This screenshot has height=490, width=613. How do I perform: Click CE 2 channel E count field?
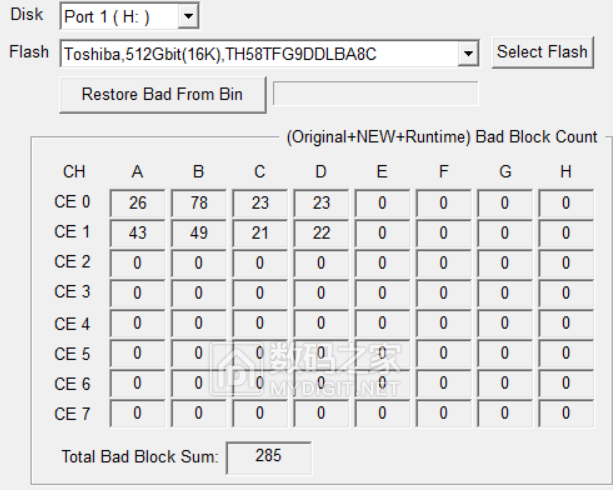pos(382,263)
